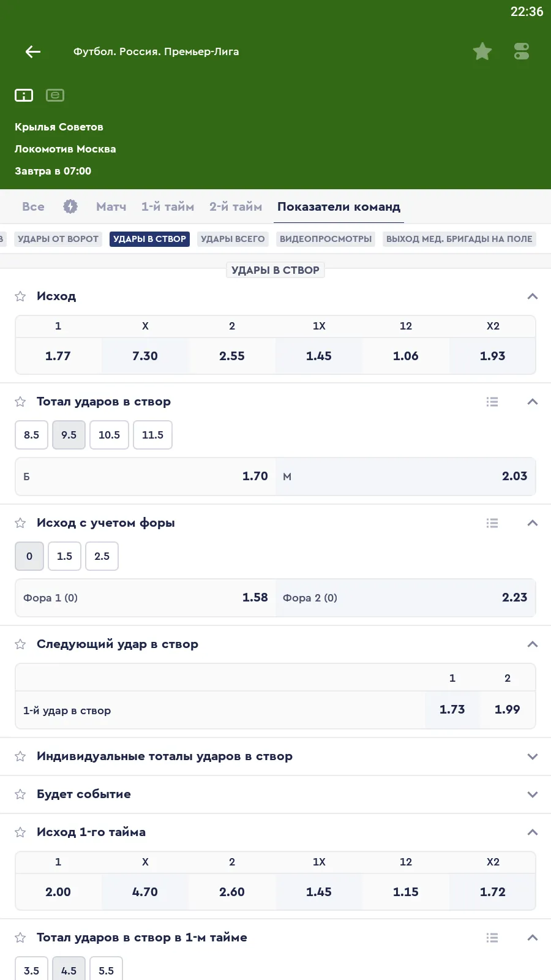This screenshot has height=980, width=551.
Task: Favorite the Исход market star
Action: [x=20, y=296]
